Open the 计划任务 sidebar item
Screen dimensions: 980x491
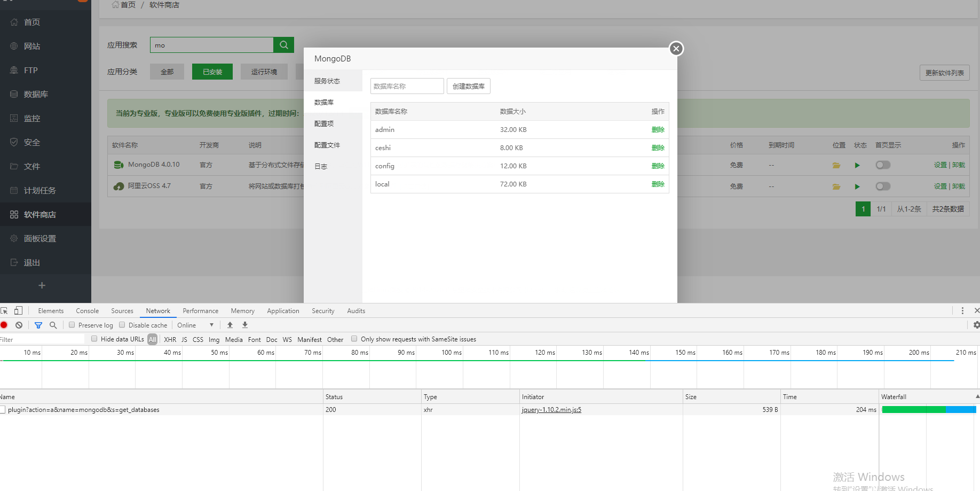(x=45, y=190)
